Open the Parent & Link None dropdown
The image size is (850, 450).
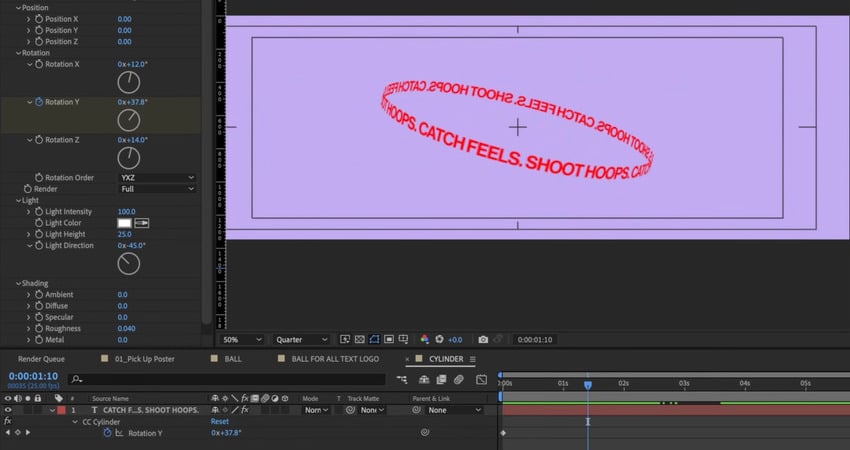tap(454, 410)
